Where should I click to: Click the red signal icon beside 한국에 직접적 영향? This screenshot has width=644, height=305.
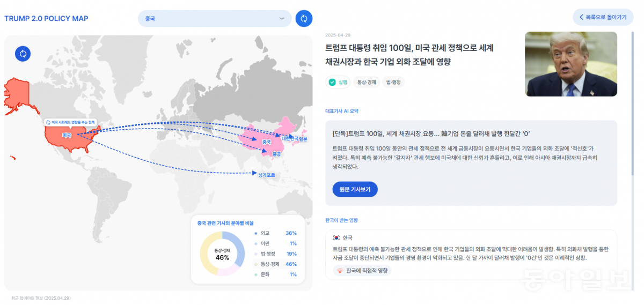pos(339,271)
